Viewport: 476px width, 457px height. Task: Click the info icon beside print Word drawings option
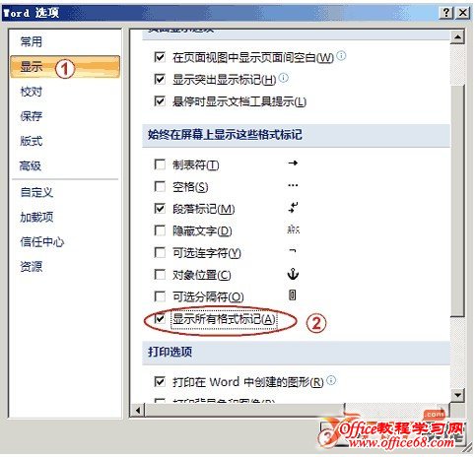[331, 380]
